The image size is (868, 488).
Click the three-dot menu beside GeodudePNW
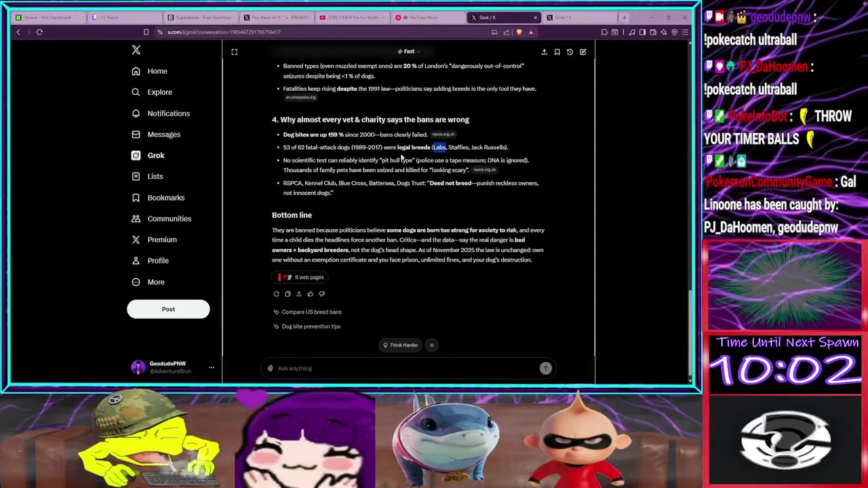[211, 367]
